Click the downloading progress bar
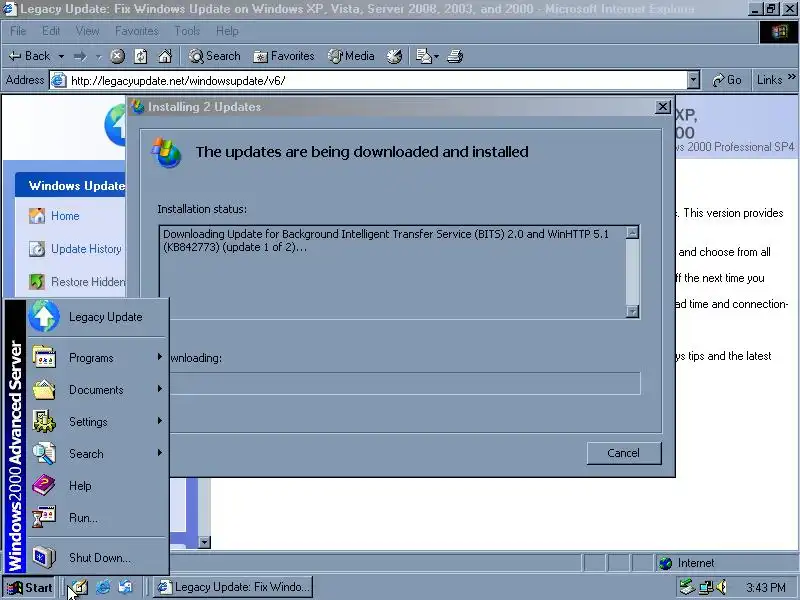This screenshot has height=600, width=800. (x=399, y=383)
